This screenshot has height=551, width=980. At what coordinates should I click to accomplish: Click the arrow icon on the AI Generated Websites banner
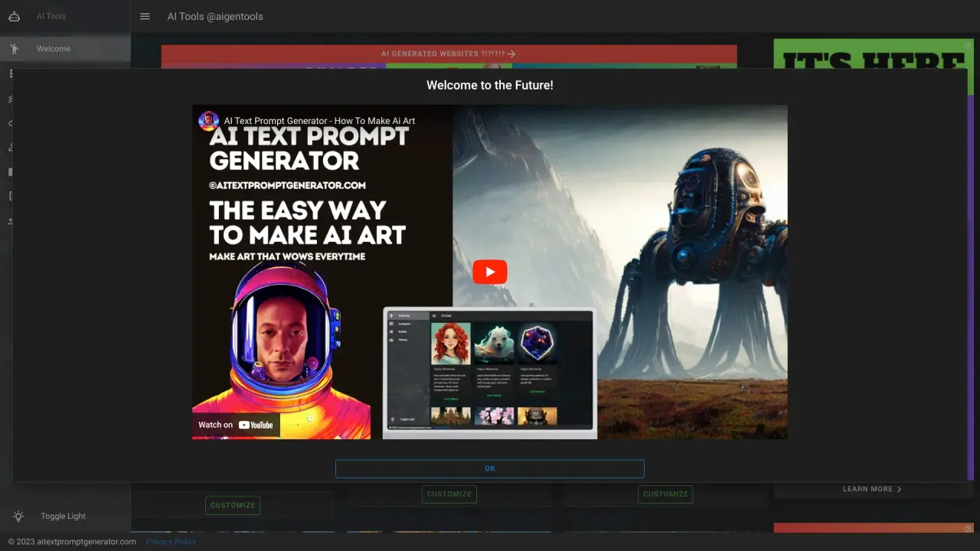coord(511,54)
